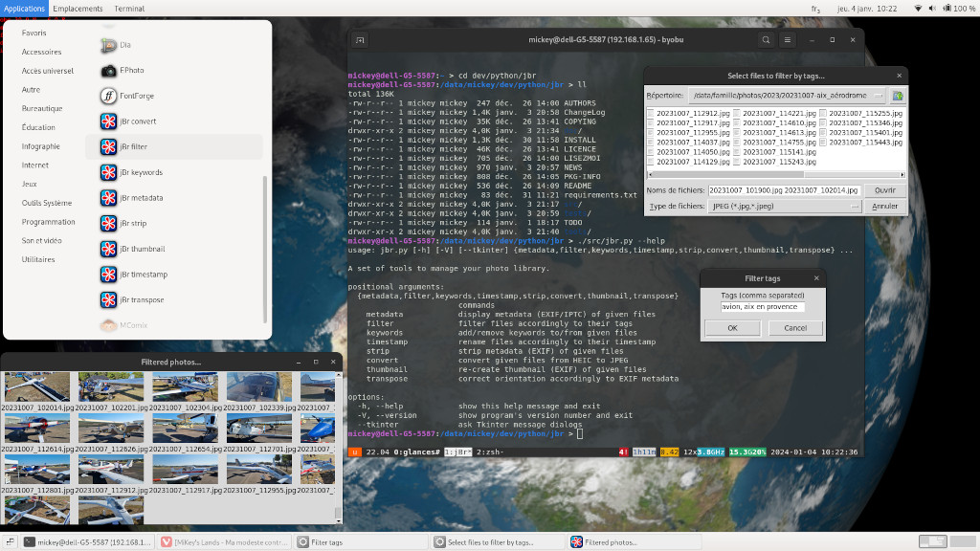Select file 20231007_115443.jpg in the list
This screenshot has width=980, height=551.
tap(865, 143)
